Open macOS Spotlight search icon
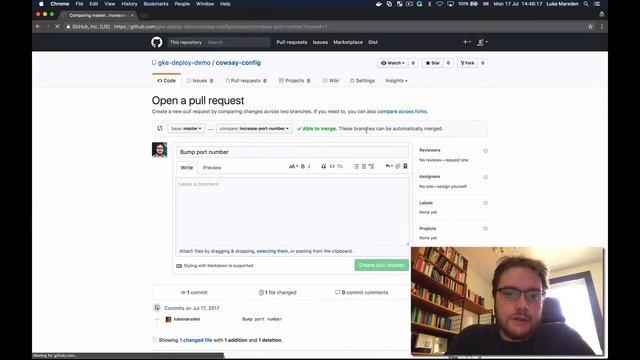Viewport: 640px width, 360px height. click(x=586, y=4)
